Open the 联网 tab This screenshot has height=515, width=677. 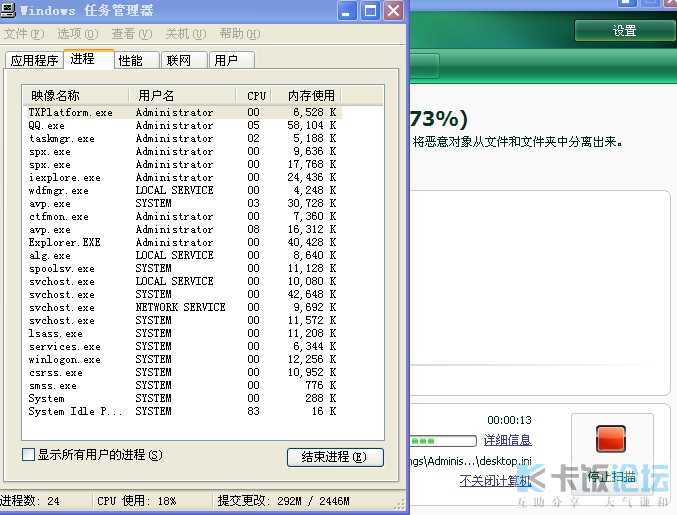[184, 60]
